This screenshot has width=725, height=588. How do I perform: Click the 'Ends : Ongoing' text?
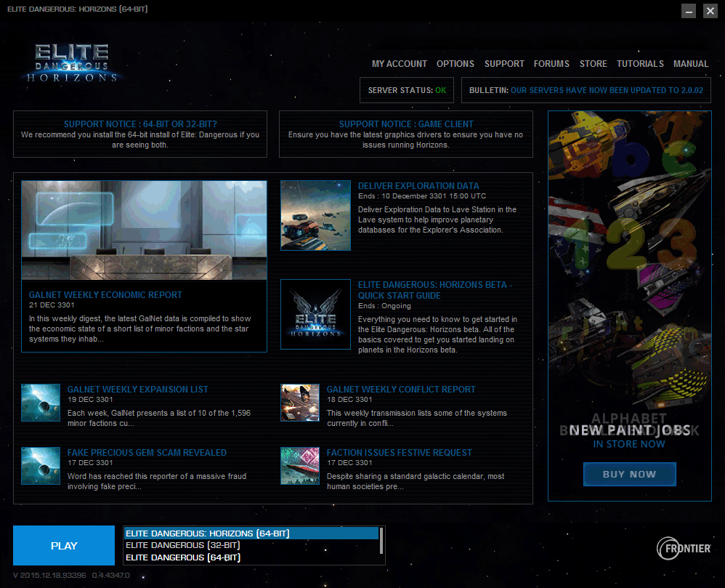384,306
